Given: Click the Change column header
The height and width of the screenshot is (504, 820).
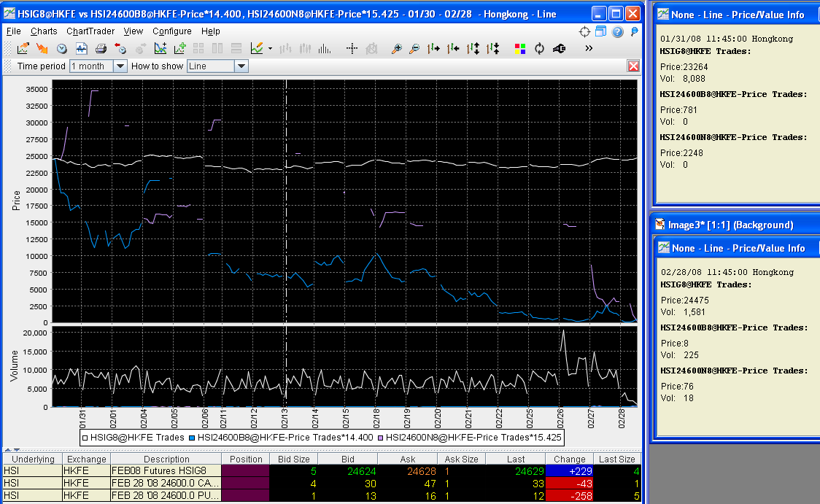Looking at the screenshot, I should (x=570, y=459).
